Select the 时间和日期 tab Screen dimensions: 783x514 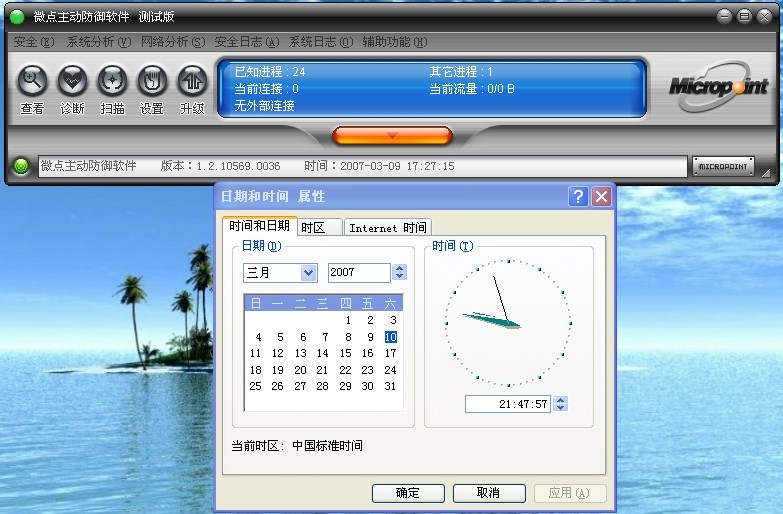tap(260, 226)
